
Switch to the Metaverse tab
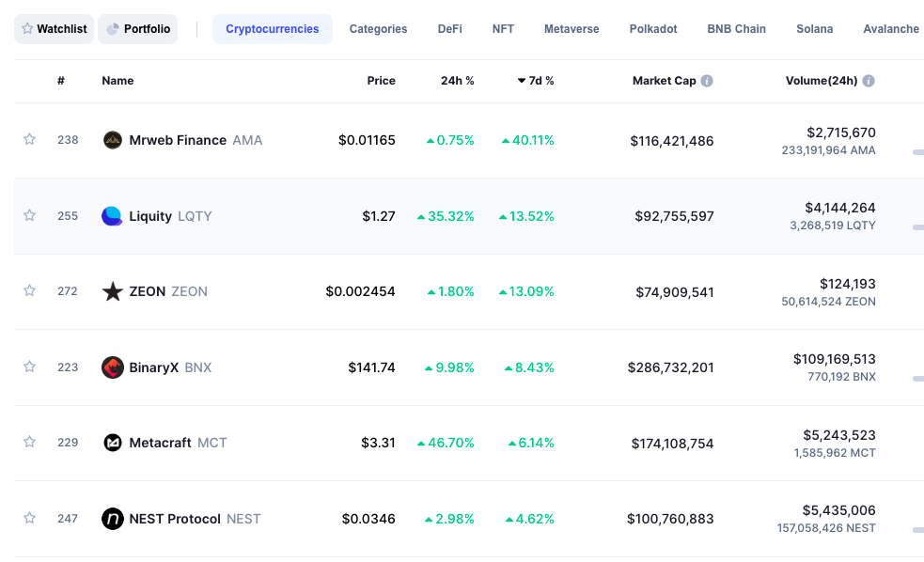coord(572,29)
